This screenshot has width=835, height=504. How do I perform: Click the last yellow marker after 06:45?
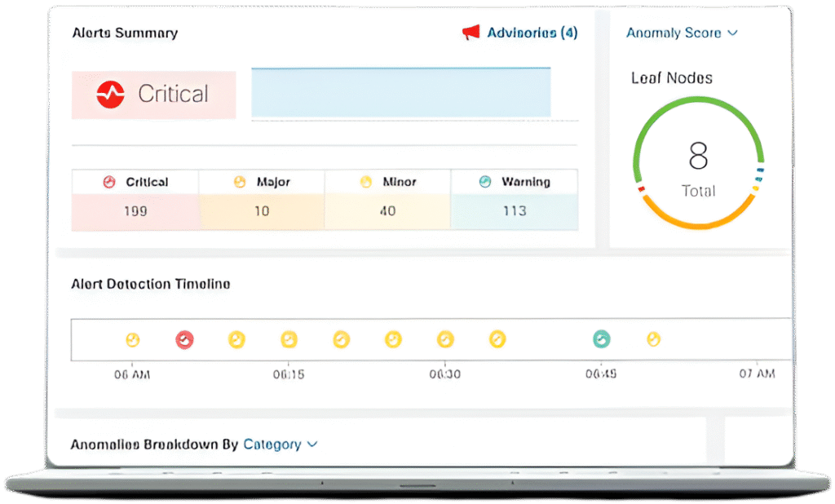coord(653,339)
